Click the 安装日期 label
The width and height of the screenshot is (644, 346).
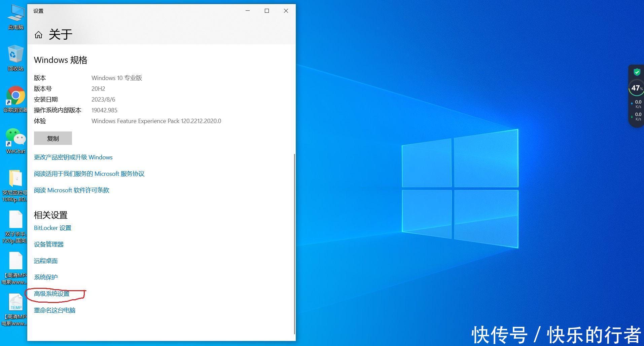click(46, 99)
